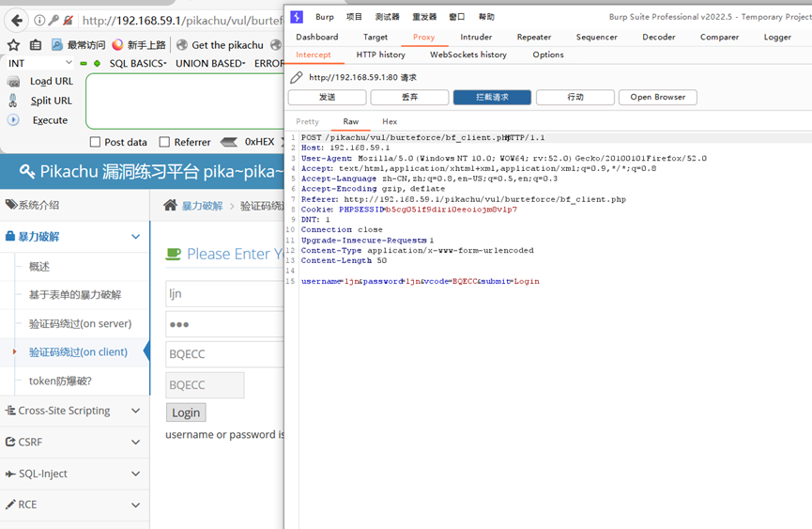Switch to the Dashboard tab
Image resolution: width=812 pixels, height=529 pixels.
pyautogui.click(x=317, y=37)
